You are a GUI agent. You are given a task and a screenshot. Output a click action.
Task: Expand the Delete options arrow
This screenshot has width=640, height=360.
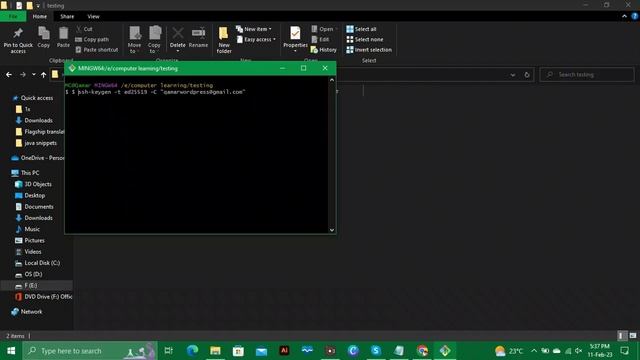click(x=178, y=51)
